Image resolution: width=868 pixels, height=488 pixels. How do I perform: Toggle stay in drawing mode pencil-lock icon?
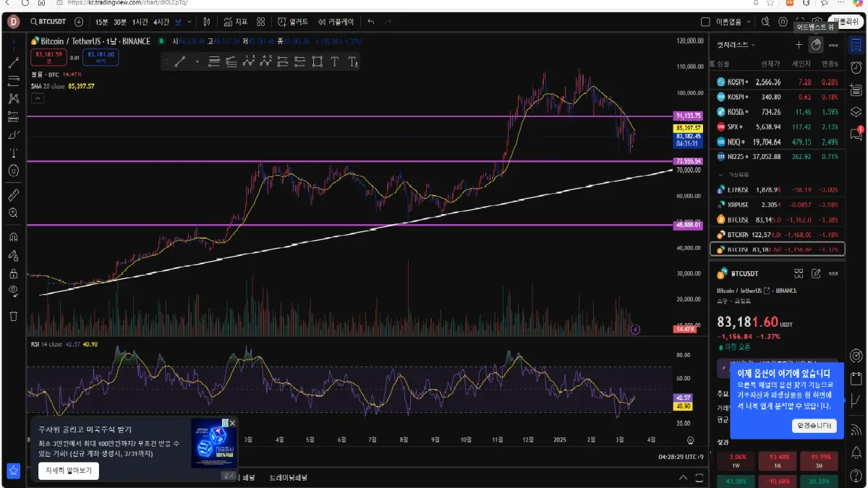[13, 255]
